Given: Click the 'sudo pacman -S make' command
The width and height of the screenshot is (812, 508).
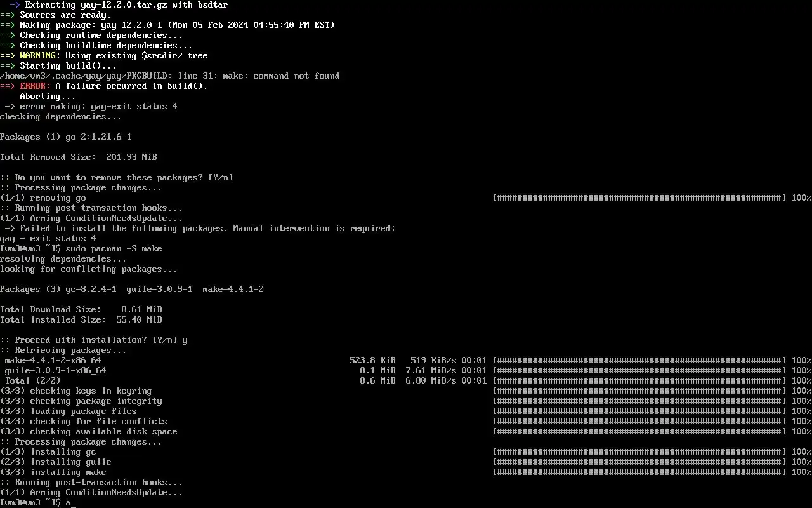Looking at the screenshot, I should [114, 248].
